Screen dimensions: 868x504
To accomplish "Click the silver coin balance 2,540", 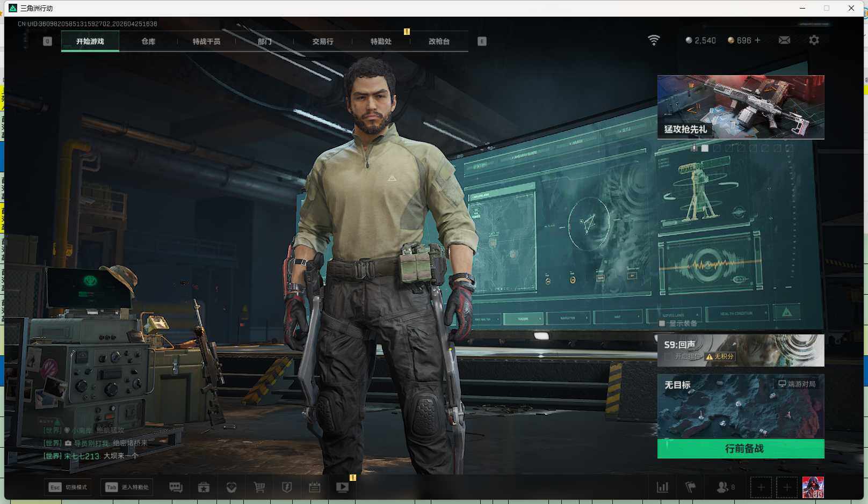I will 700,40.
